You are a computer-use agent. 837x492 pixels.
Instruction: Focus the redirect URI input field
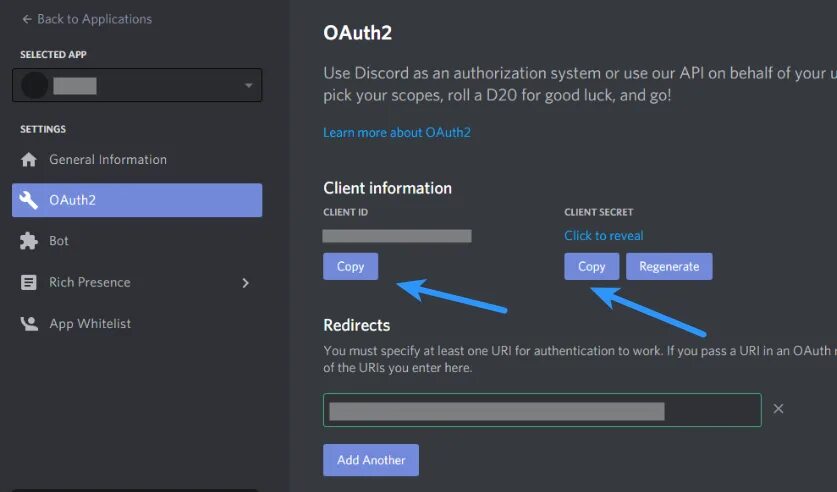point(542,410)
